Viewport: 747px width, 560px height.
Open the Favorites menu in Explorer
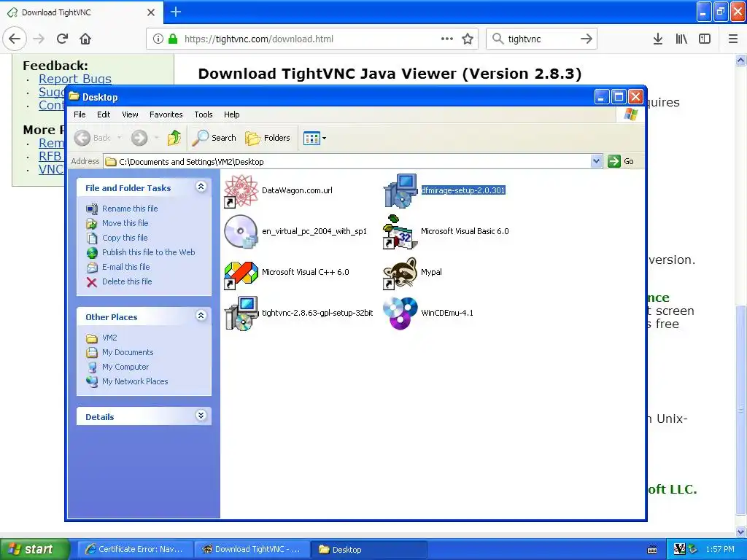pyautogui.click(x=166, y=114)
